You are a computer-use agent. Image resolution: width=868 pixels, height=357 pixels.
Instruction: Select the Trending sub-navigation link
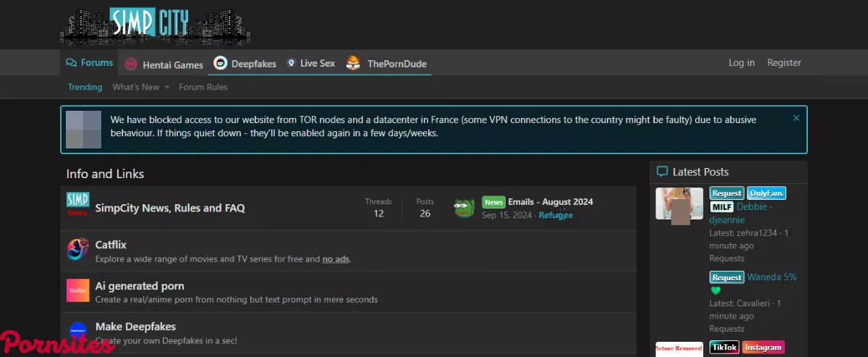tap(85, 87)
